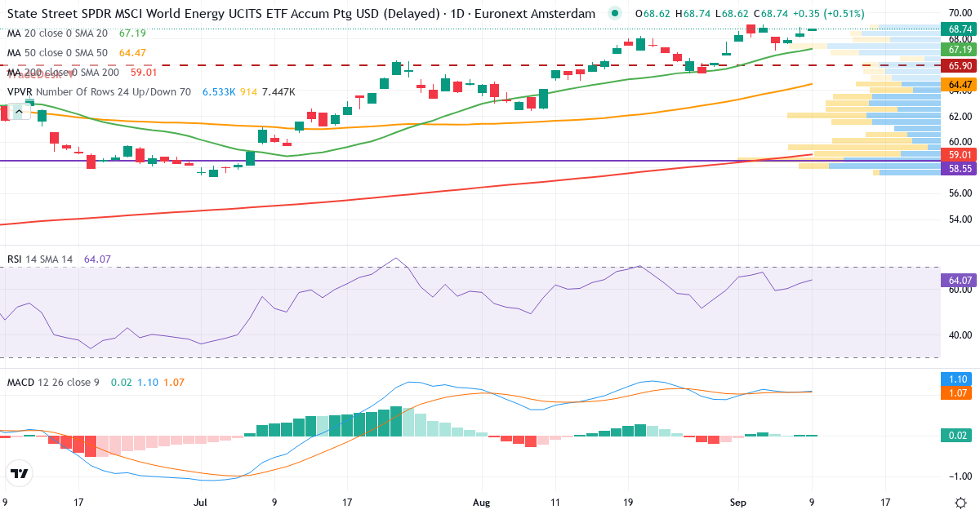Click the purple line price label 58.55

pos(959,167)
